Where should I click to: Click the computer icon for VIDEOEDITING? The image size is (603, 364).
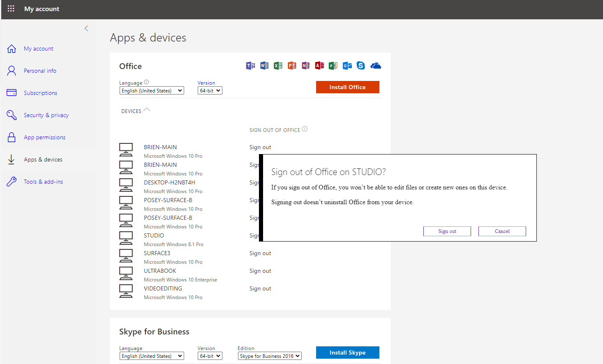[126, 291]
